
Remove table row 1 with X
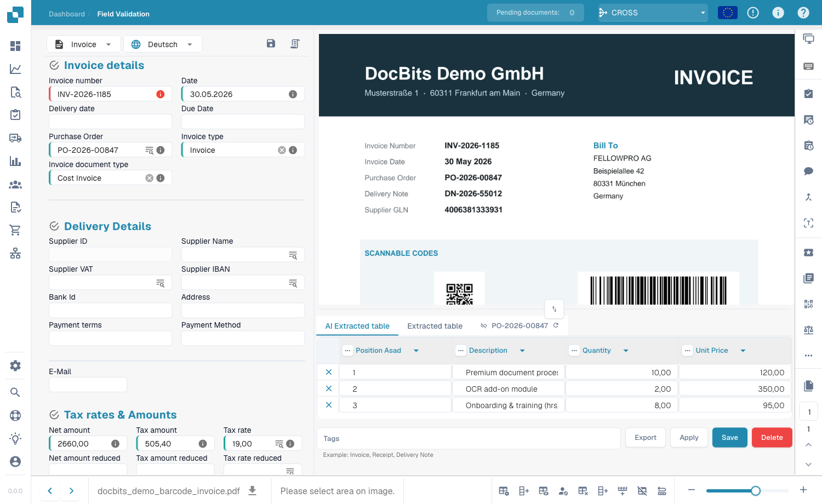[x=329, y=372]
